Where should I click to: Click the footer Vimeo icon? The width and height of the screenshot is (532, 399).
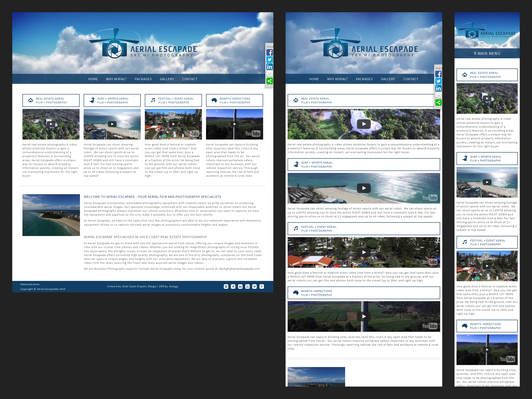(254, 286)
